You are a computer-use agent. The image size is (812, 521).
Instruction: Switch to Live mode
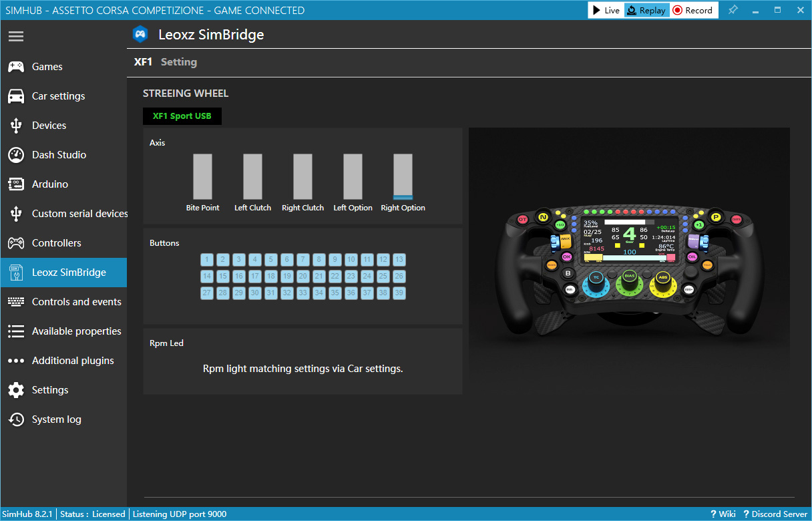click(x=606, y=10)
